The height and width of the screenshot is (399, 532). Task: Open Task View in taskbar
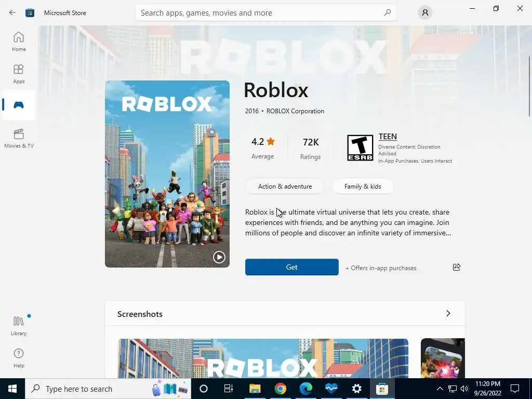point(229,389)
